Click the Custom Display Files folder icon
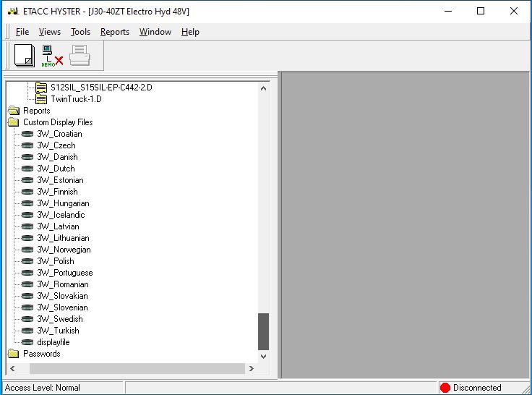The image size is (532, 395). (x=14, y=122)
